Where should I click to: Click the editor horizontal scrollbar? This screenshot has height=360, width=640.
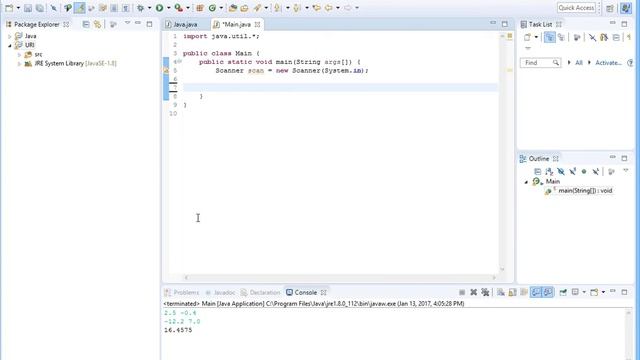340,278
